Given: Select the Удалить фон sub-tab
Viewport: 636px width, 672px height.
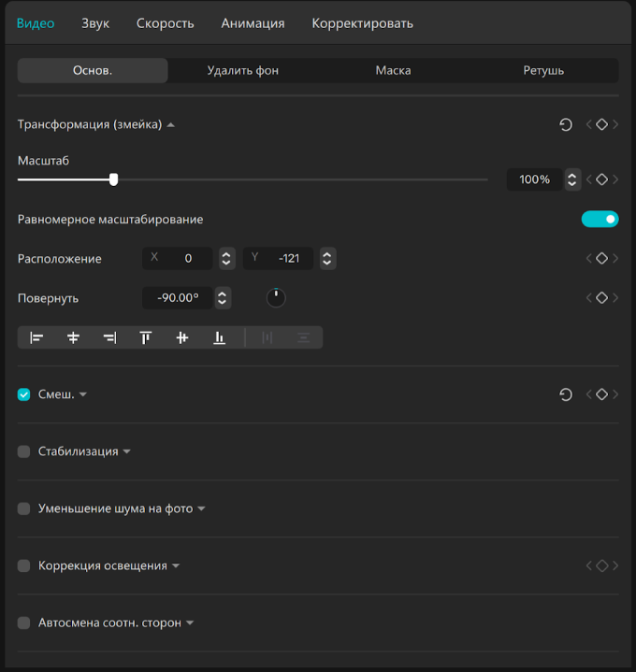Looking at the screenshot, I should point(243,70).
